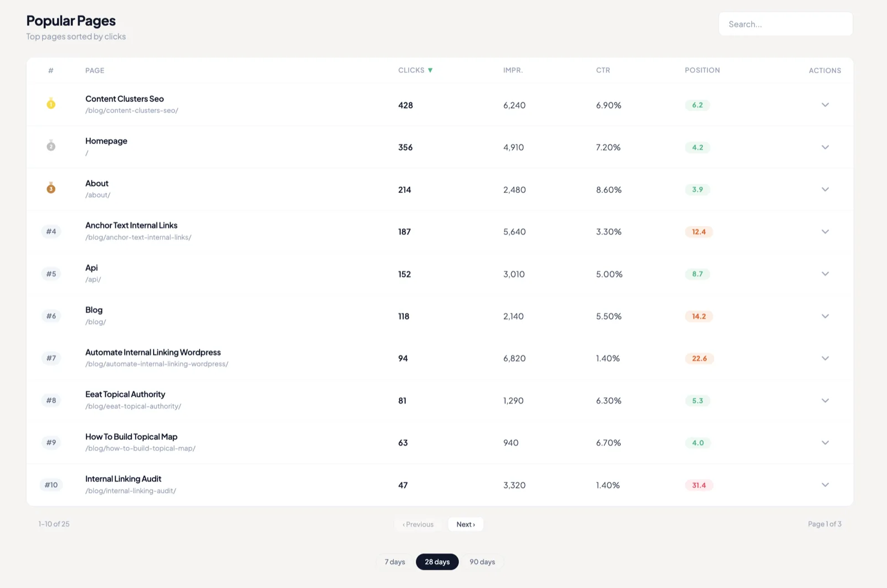Image resolution: width=887 pixels, height=588 pixels.
Task: Click the Previous page button
Action: tap(419, 524)
